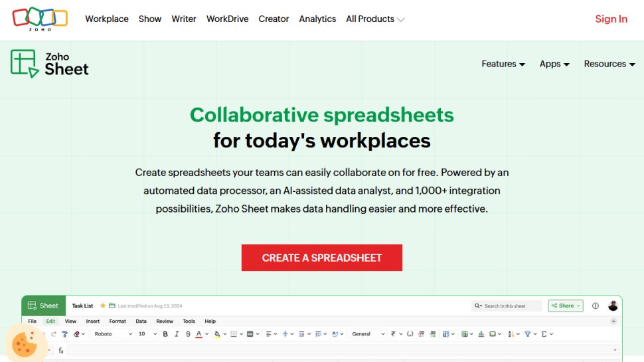This screenshot has width=644, height=362.
Task: Open the File menu
Action: tap(33, 321)
